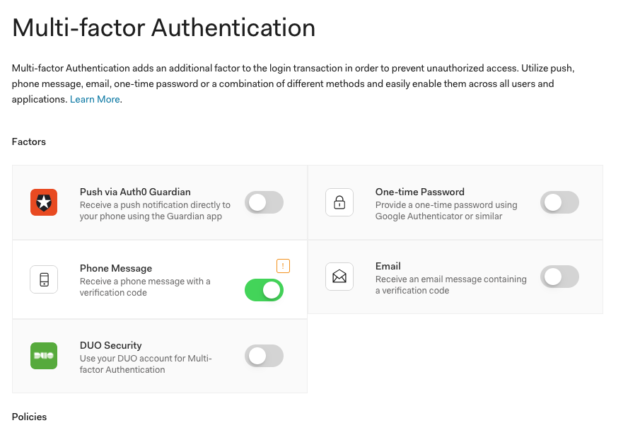The height and width of the screenshot is (423, 640).
Task: Open Push via Auth0 Guardian title
Action: [135, 192]
